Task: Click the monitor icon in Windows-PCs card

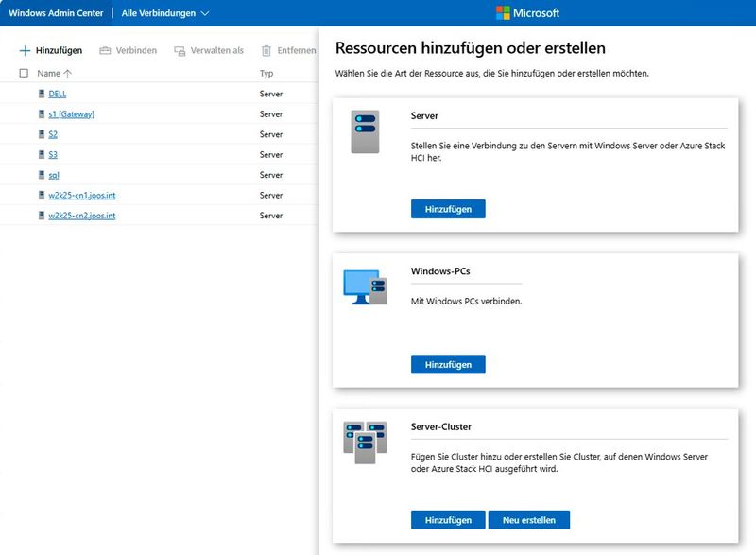Action: click(363, 282)
